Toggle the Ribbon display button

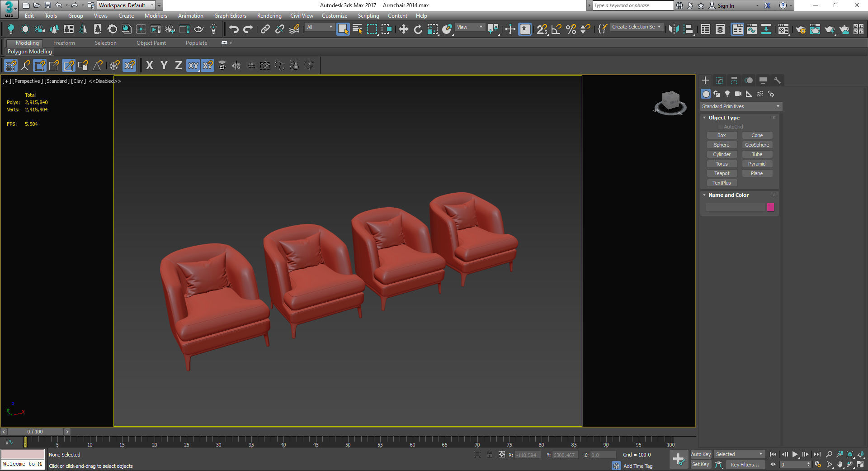tap(737, 29)
